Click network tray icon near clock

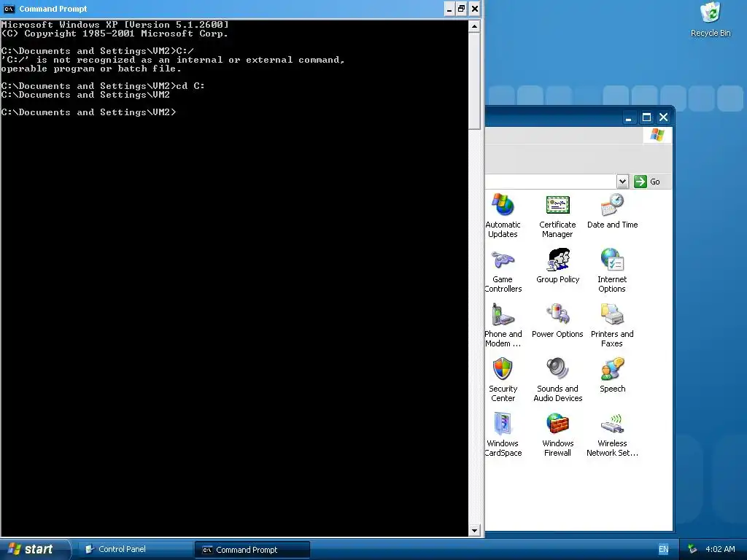(692, 549)
